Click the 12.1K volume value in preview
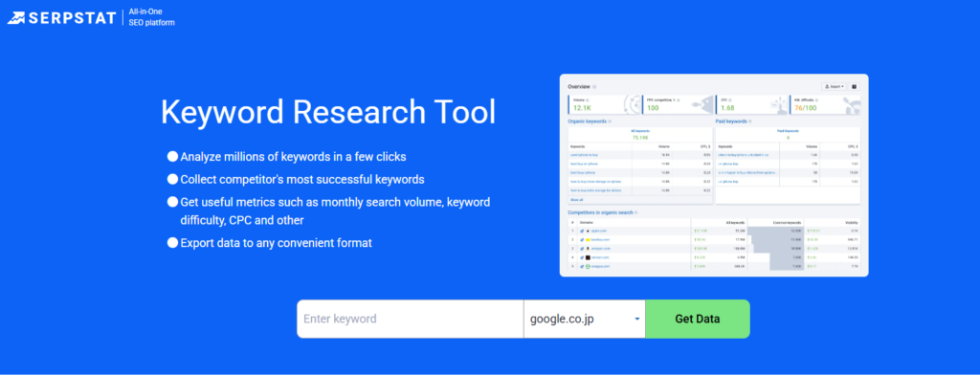This screenshot has height=376, width=980. tap(582, 108)
